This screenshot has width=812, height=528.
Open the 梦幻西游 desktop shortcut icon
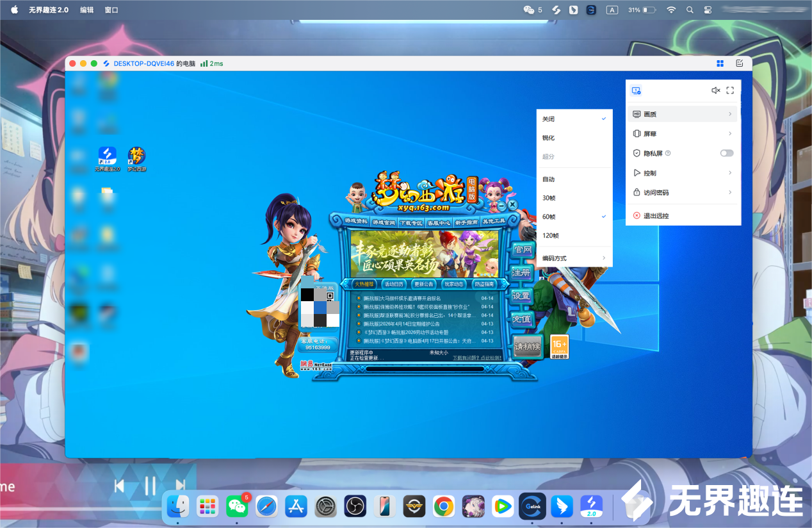click(x=136, y=157)
